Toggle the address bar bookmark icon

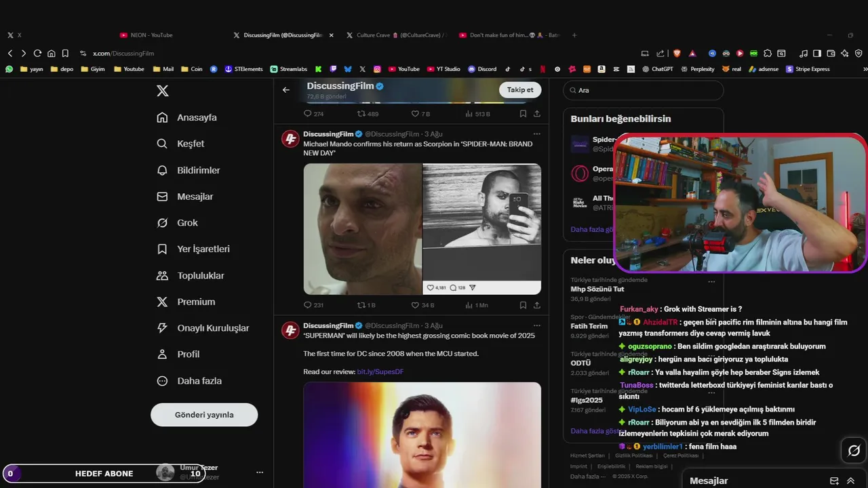pos(65,53)
